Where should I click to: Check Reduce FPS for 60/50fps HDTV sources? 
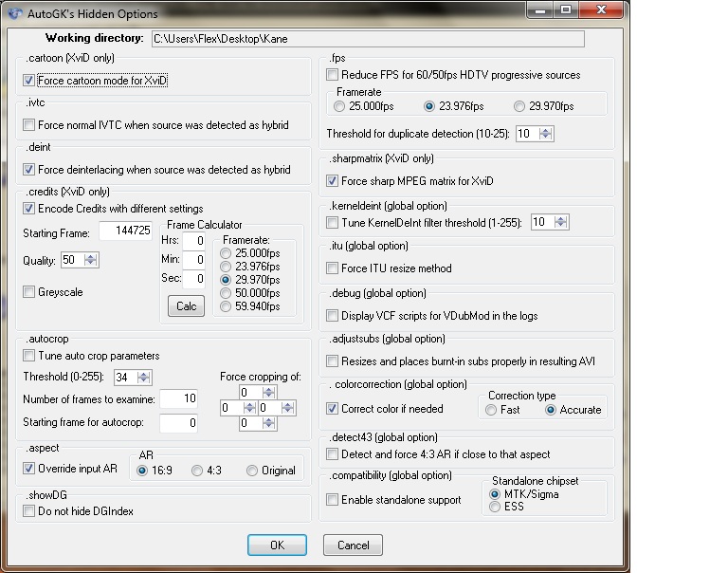(332, 74)
